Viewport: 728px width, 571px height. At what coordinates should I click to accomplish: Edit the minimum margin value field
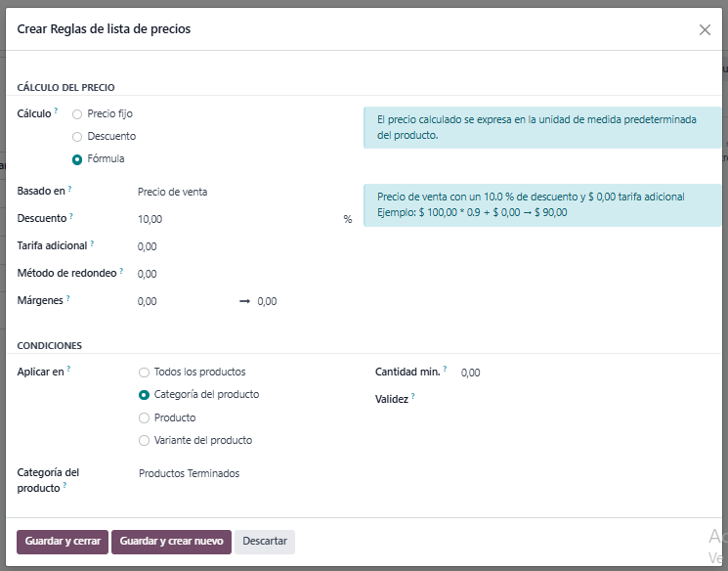click(181, 302)
